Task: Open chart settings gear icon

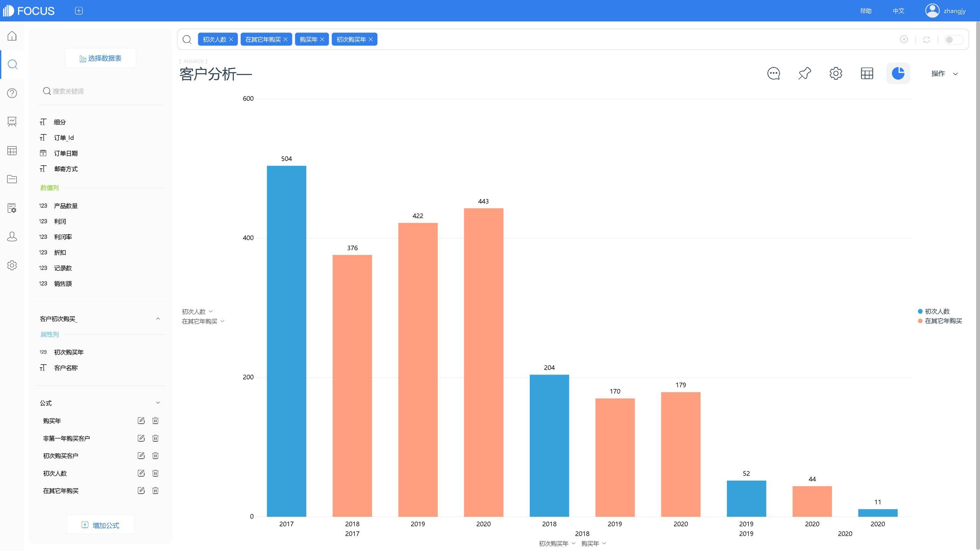Action: coord(836,73)
